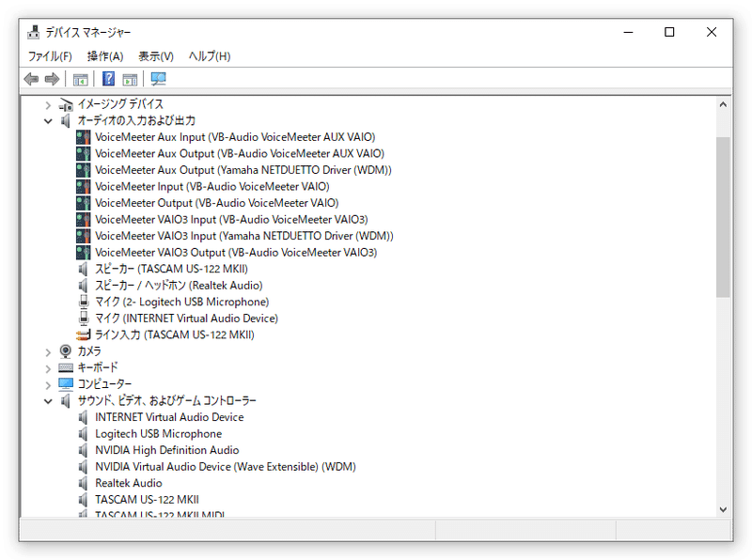The height and width of the screenshot is (560, 752).
Task: Click the scroll up arrow of the tree
Action: (x=723, y=104)
